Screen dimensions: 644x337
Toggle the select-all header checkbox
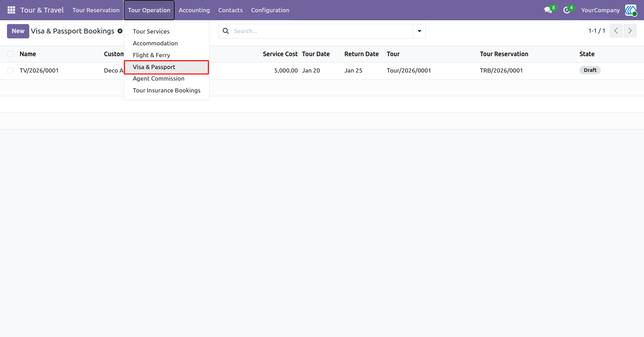[x=10, y=54]
